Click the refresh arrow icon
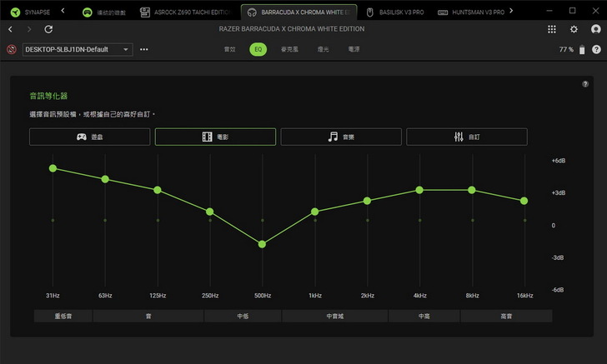 (48, 29)
